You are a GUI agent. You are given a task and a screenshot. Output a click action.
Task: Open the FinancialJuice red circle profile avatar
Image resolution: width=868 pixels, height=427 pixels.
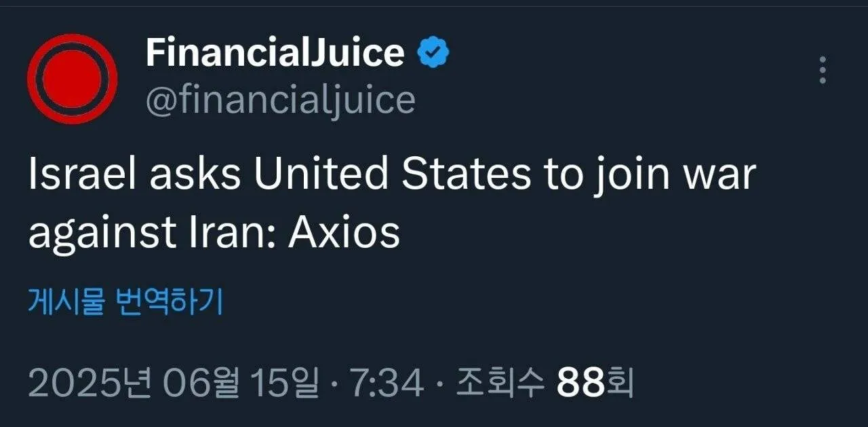tap(73, 79)
